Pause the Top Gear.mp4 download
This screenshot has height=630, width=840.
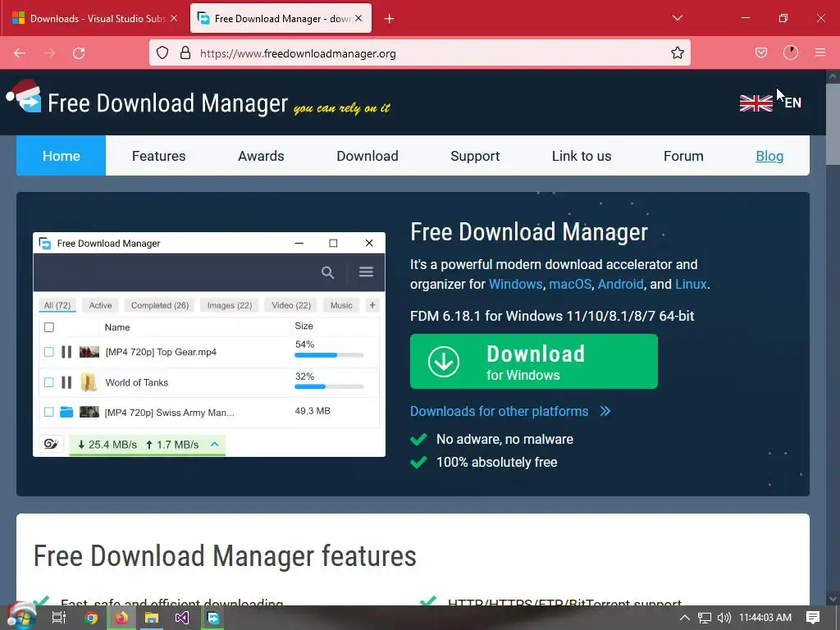66,352
